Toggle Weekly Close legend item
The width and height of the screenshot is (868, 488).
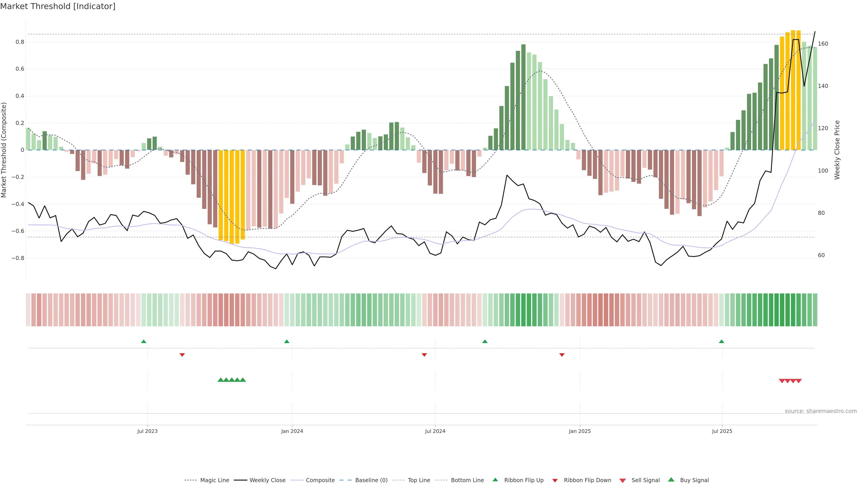pyautogui.click(x=267, y=480)
